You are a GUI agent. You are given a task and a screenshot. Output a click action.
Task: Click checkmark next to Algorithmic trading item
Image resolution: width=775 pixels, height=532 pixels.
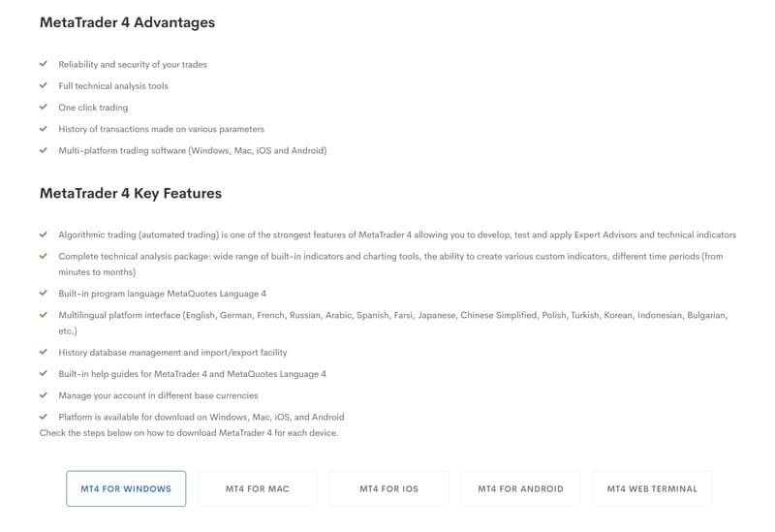[x=44, y=235]
